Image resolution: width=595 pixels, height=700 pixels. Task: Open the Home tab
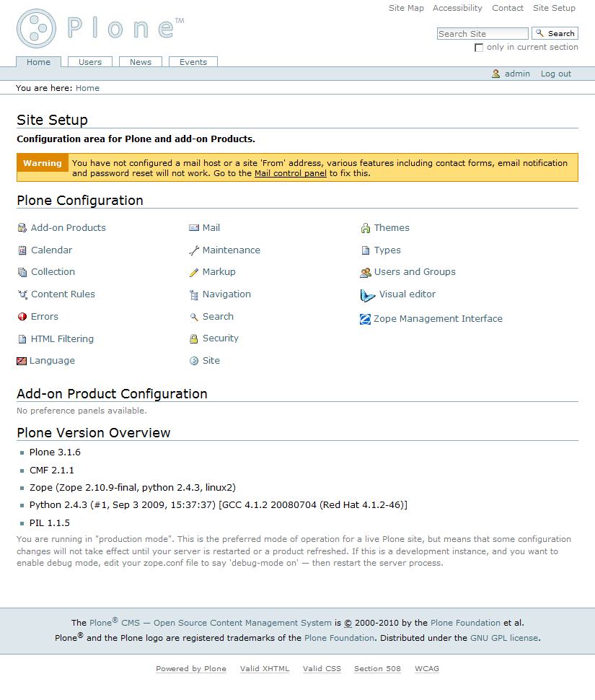coord(38,62)
